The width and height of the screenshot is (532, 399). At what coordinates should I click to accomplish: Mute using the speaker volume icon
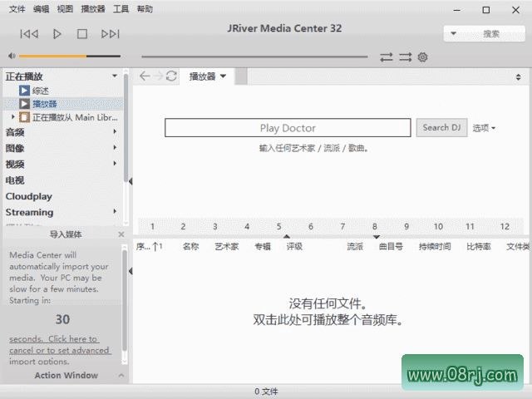point(12,56)
